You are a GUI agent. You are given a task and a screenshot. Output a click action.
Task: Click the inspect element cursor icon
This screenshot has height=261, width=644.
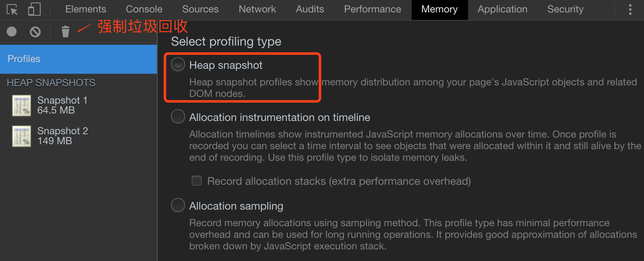(x=12, y=10)
